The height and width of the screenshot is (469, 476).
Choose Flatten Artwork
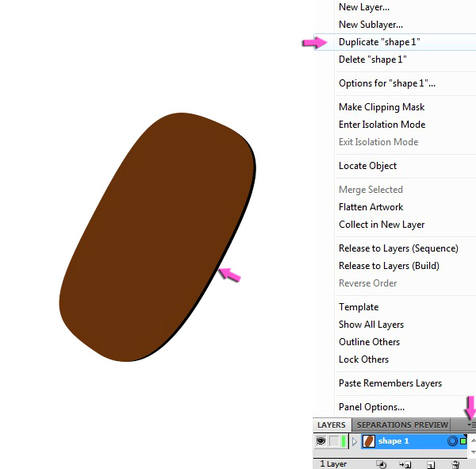coord(371,207)
